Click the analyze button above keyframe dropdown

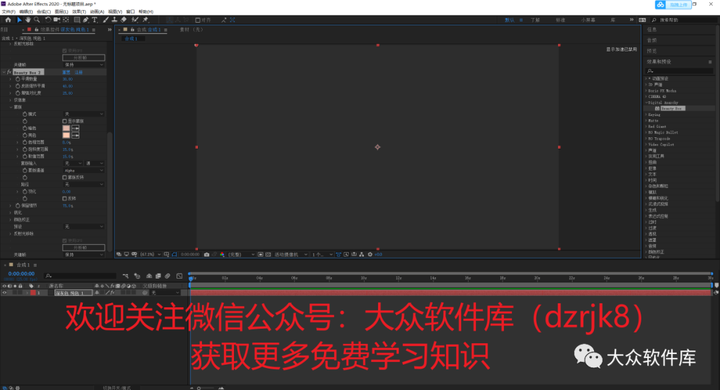84,57
